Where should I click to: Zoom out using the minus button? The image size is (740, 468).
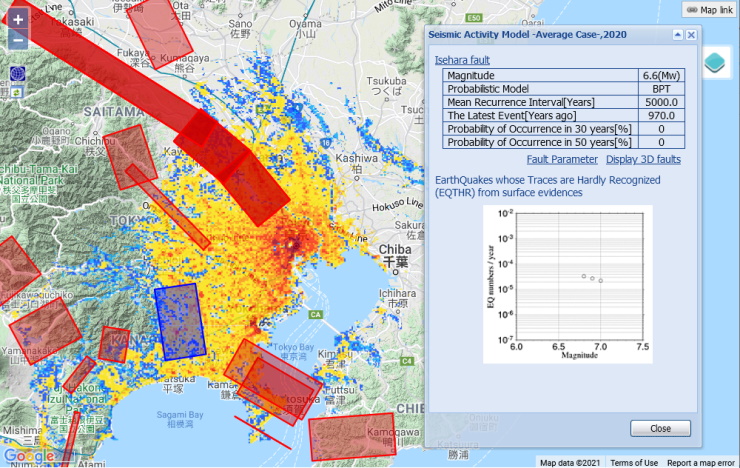(x=18, y=41)
